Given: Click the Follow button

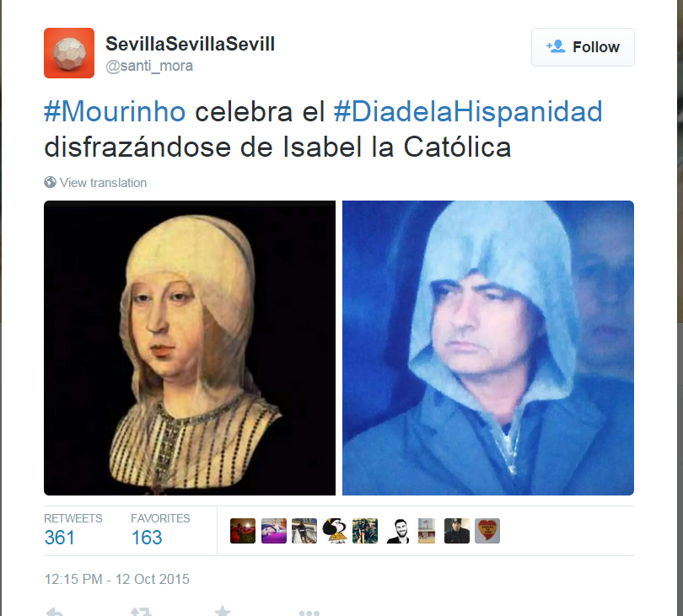Looking at the screenshot, I should pos(583,47).
